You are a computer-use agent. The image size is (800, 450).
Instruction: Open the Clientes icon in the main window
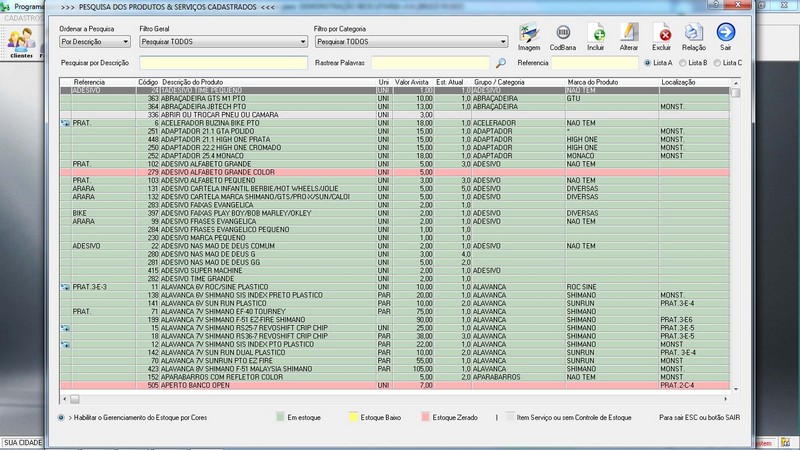21,43
